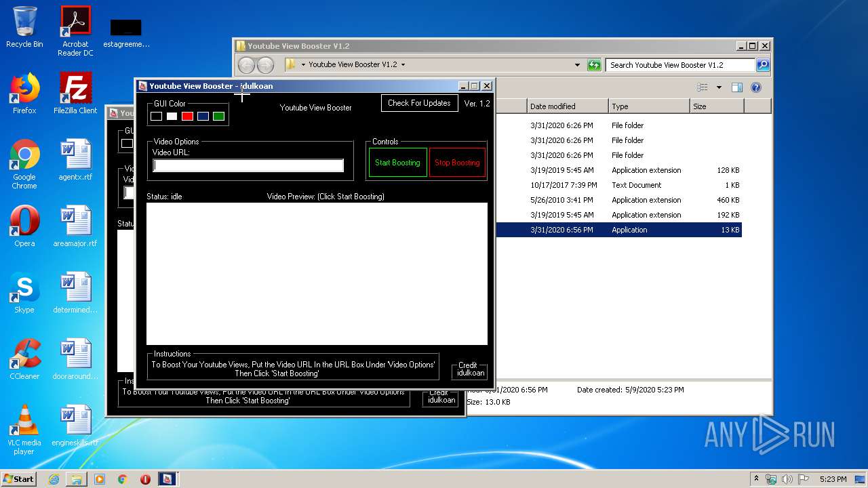The width and height of the screenshot is (868, 488).
Task: Click the taskbar clock showing 5:23 PM
Action: click(x=833, y=479)
